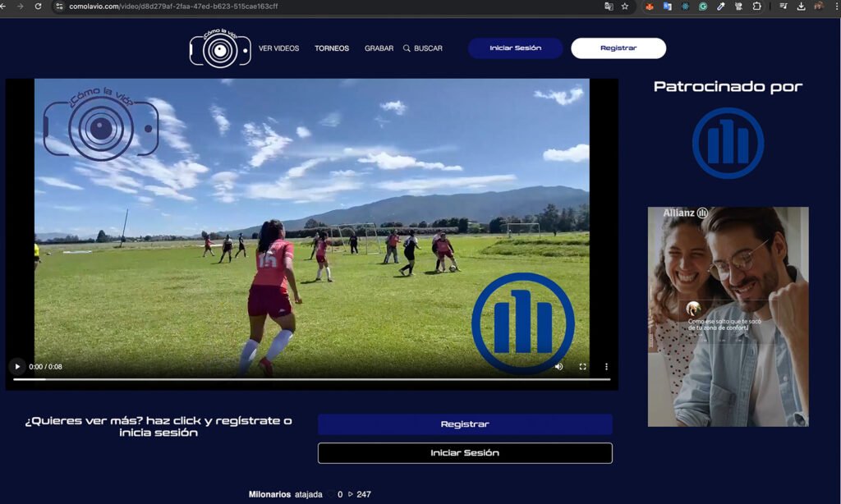Screen dimensions: 841x504
Task: Open the Extensions puzzle-piece menu
Action: click(756, 7)
